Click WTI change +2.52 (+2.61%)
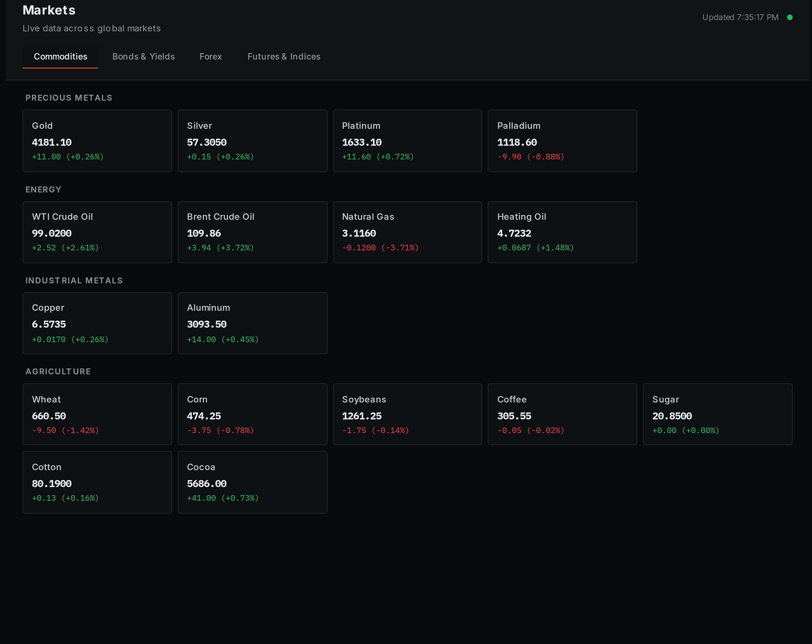Image resolution: width=812 pixels, height=644 pixels. (x=65, y=248)
